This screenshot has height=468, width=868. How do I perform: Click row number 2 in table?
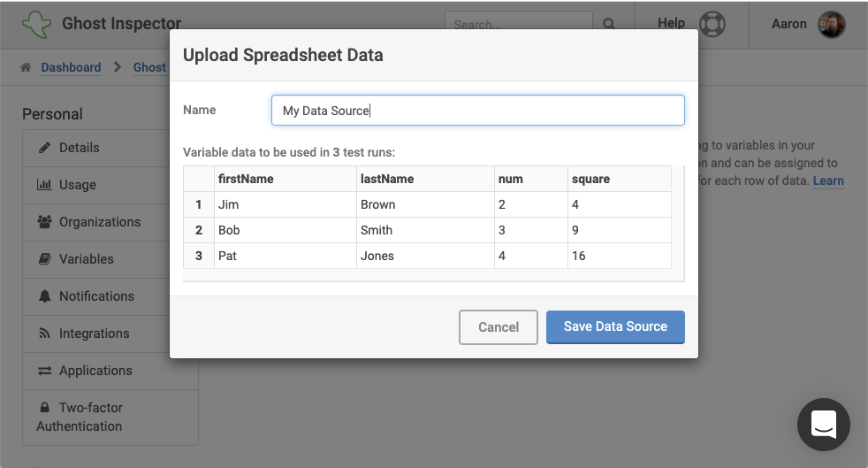199,230
